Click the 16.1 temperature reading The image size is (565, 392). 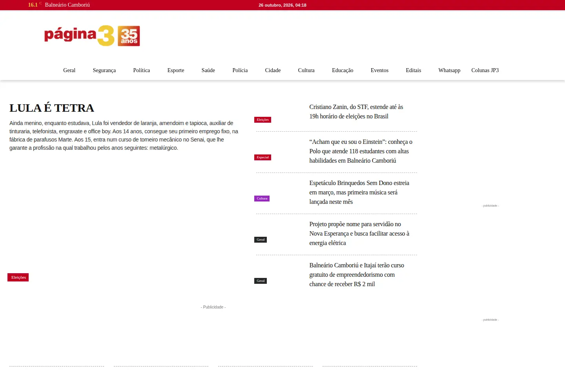pos(33,5)
